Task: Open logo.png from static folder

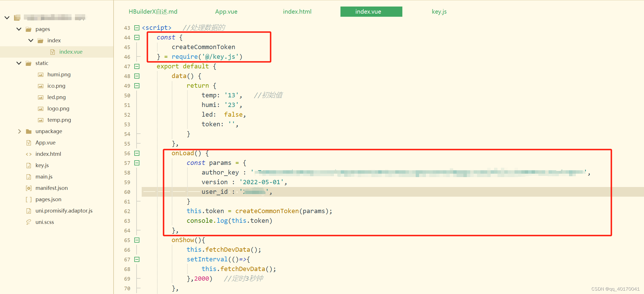Action: tap(58, 109)
